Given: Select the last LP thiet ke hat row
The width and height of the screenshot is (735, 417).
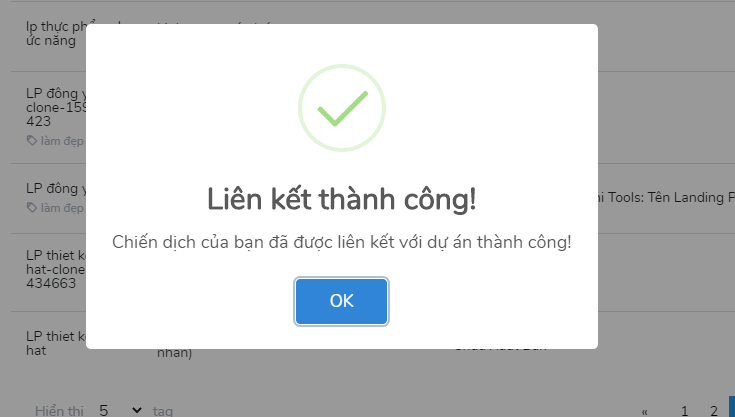Looking at the screenshot, I should pos(373,343).
